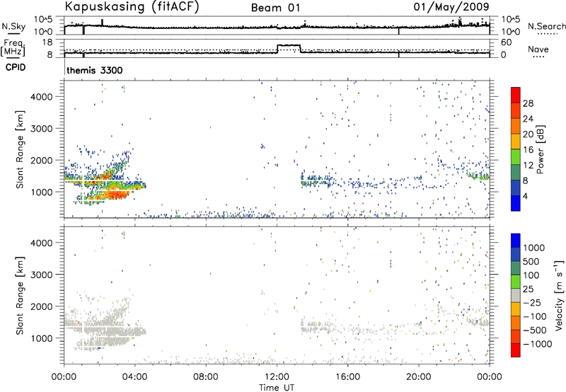Screen dimensions: 566x392
Task: Click the 04:00 time axis tick label
Action: coord(134,377)
